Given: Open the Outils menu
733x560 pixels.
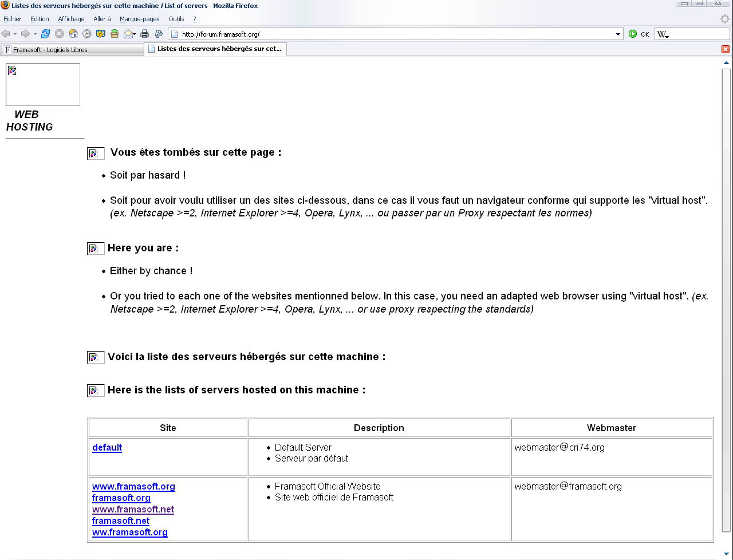Looking at the screenshot, I should click(x=176, y=19).
